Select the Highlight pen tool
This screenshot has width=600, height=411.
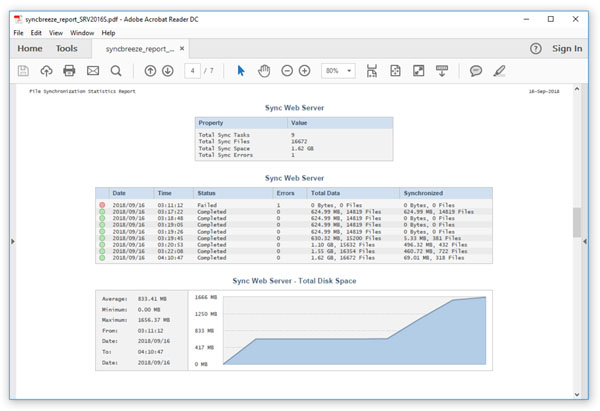coord(499,71)
